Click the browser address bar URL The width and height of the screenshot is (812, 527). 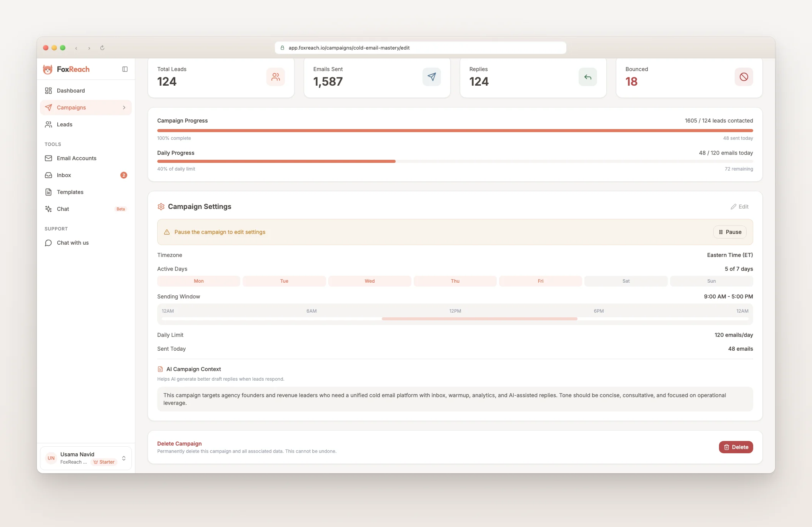349,48
